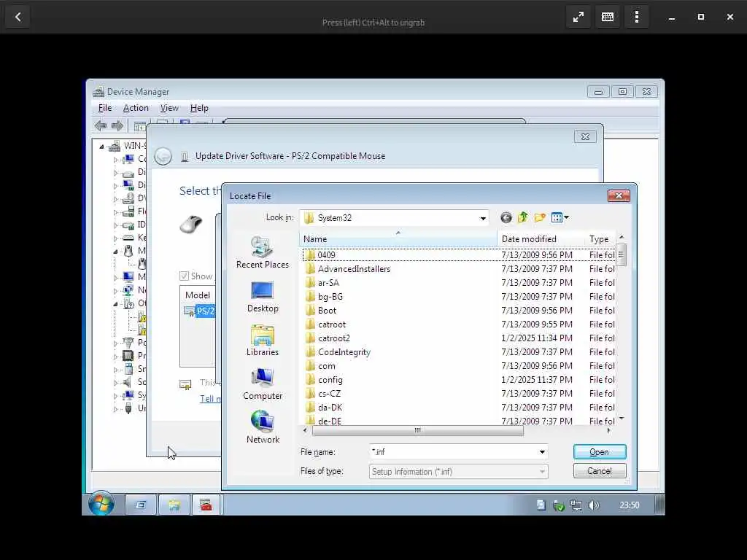
Task: Click the Open button
Action: [600, 452]
